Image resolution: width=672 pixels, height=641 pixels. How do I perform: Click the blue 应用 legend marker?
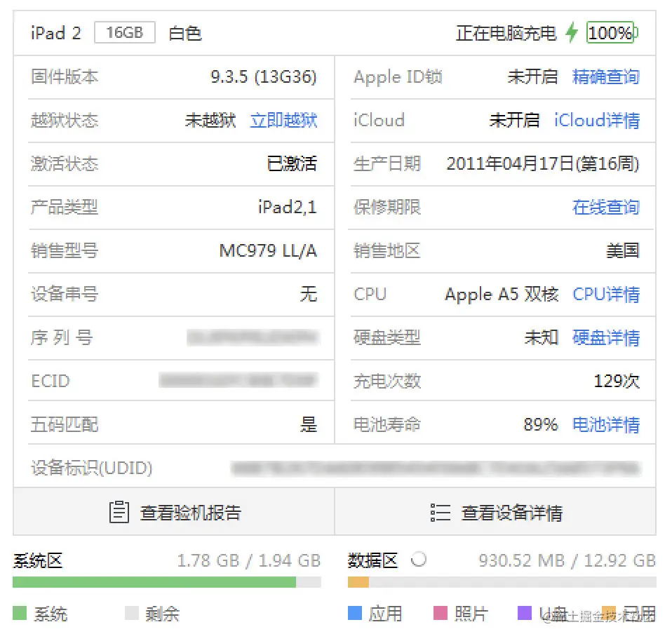pos(354,613)
